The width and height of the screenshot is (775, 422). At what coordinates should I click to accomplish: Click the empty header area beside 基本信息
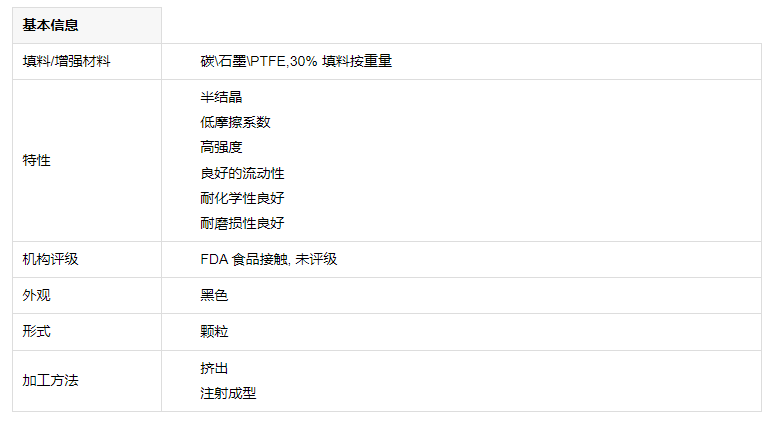[461, 25]
